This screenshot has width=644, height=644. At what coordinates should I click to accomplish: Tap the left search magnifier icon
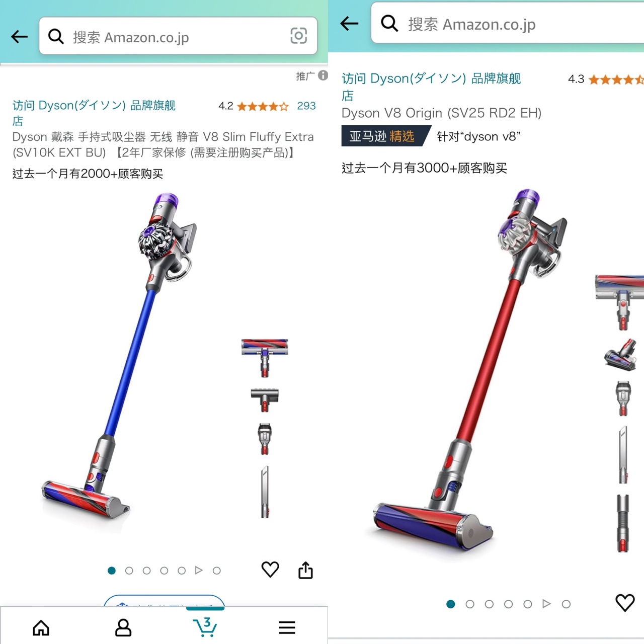pyautogui.click(x=56, y=36)
